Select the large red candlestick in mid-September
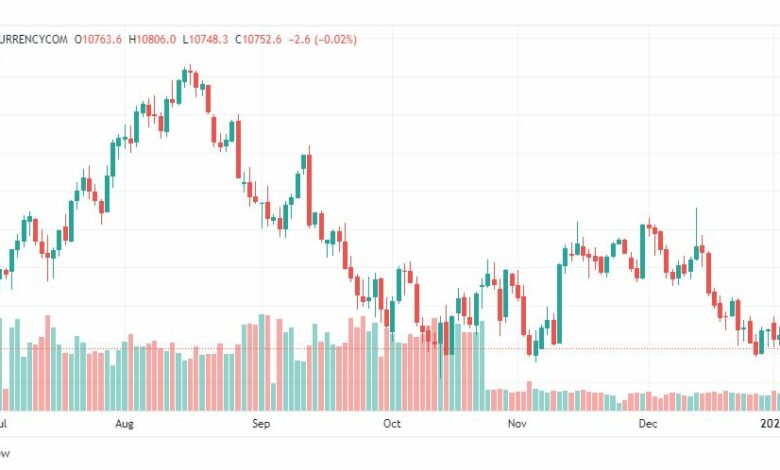The height and width of the screenshot is (470, 780). [309, 189]
